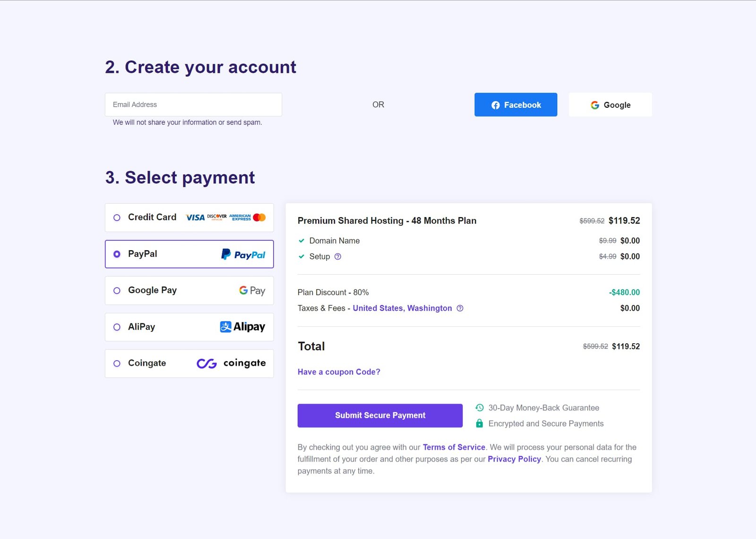Select the Google Pay radio button

pyautogui.click(x=117, y=291)
